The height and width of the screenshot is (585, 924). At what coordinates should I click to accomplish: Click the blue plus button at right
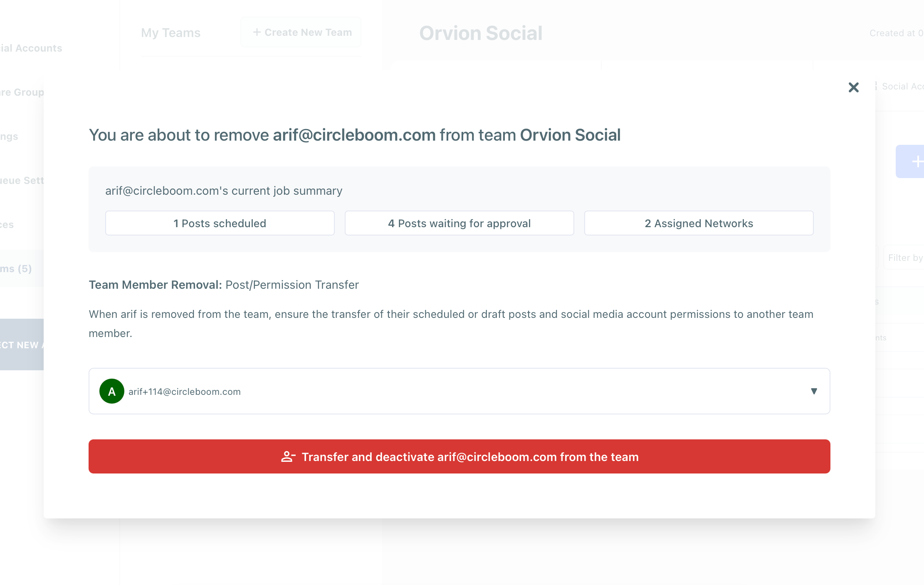(914, 161)
